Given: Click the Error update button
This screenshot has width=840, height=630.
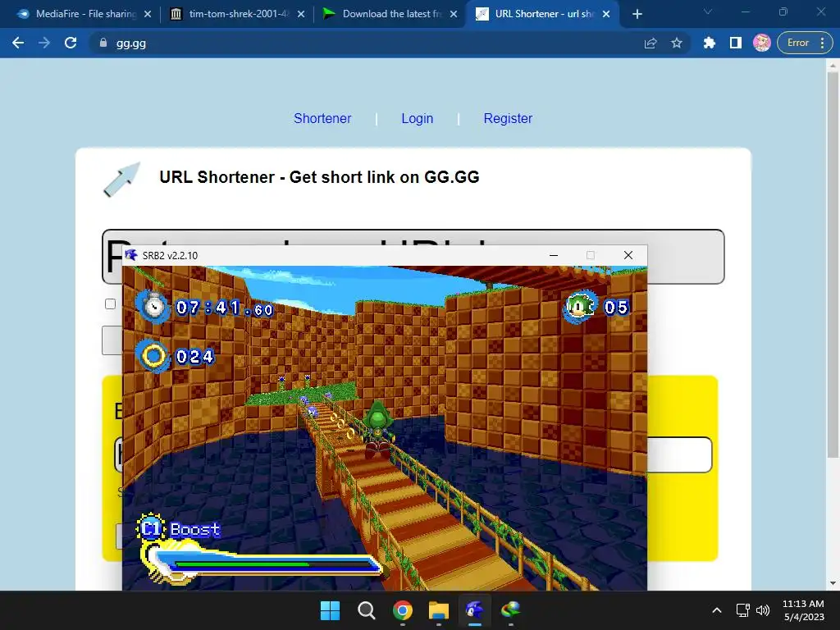Looking at the screenshot, I should coord(805,43).
